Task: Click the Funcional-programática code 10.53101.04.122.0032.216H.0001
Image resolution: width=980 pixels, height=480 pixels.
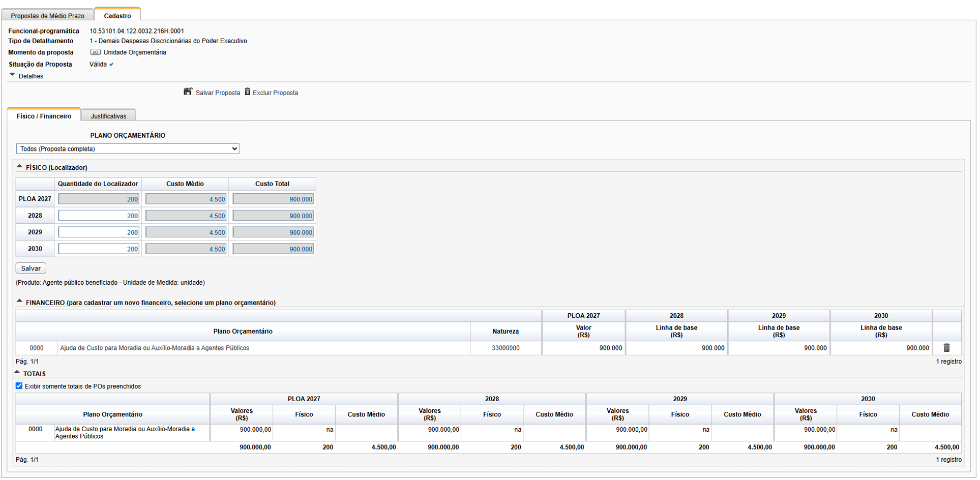Action: tap(137, 31)
